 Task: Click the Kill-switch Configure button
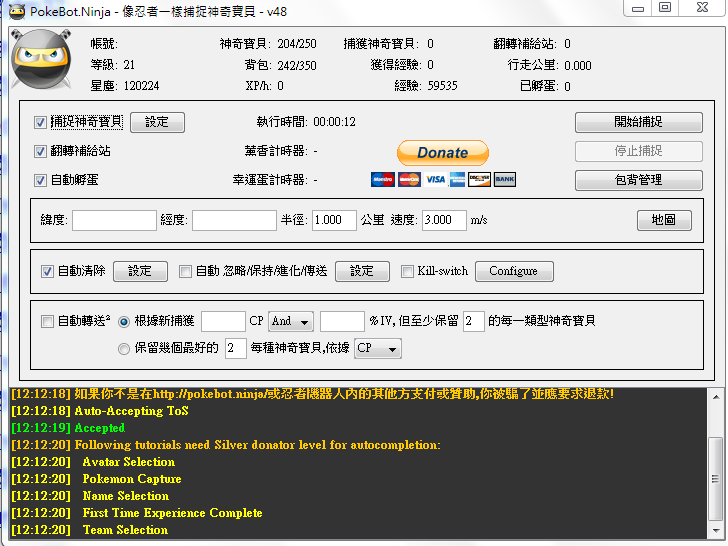[514, 271]
